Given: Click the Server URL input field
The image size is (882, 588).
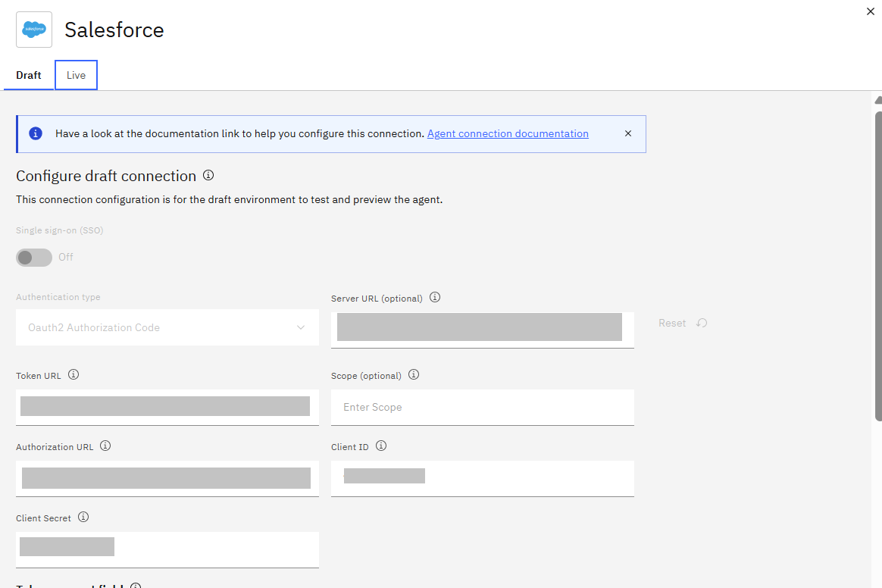Looking at the screenshot, I should point(482,327).
